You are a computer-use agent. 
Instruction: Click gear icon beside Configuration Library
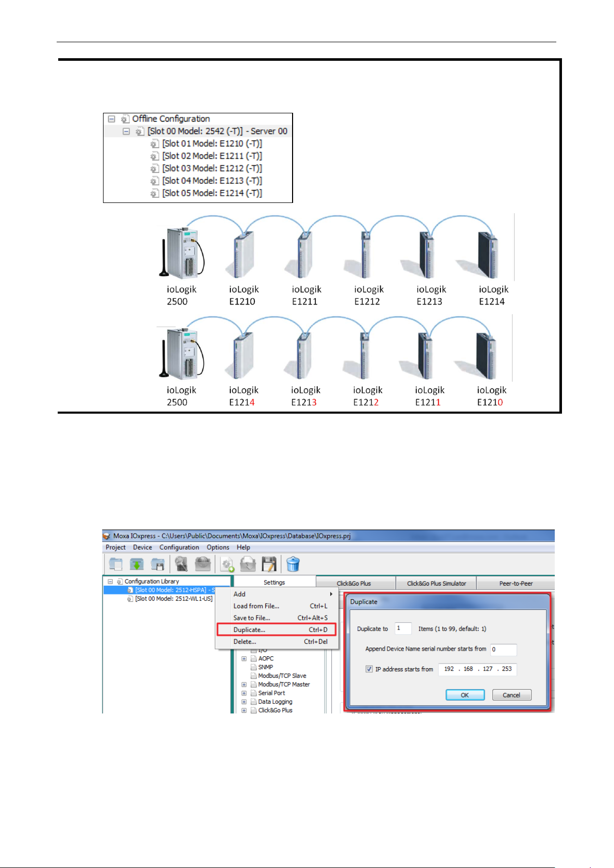pos(120,582)
